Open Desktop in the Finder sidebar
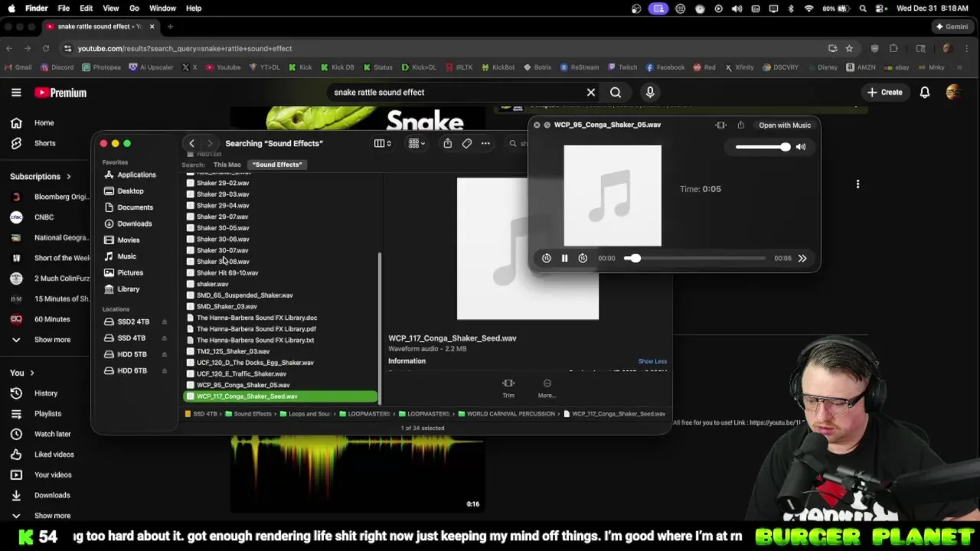980x551 pixels. point(130,191)
